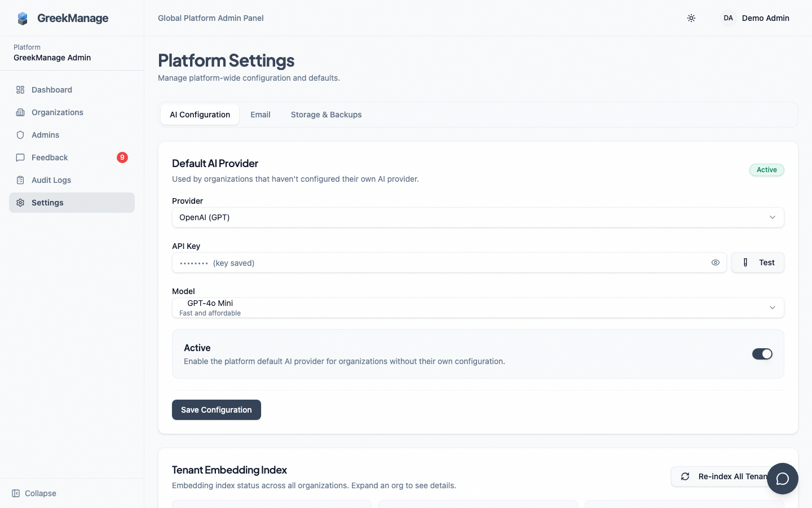The height and width of the screenshot is (508, 812).
Task: Click Re-index All Tenants button
Action: [x=727, y=476]
